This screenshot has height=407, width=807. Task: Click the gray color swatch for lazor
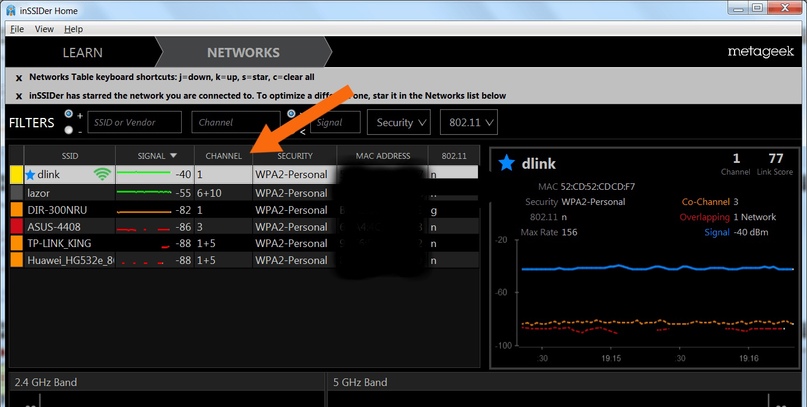(x=16, y=193)
